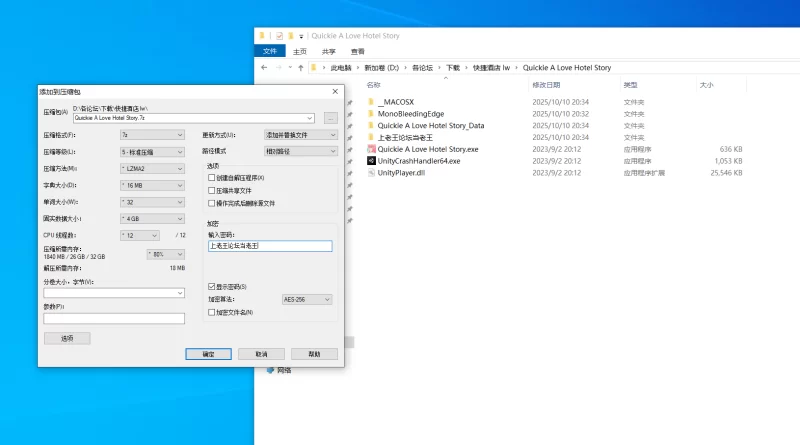Viewport: 800px width, 445px height.
Task: Navigate to 下载 breadcrumb
Action: [x=453, y=67]
